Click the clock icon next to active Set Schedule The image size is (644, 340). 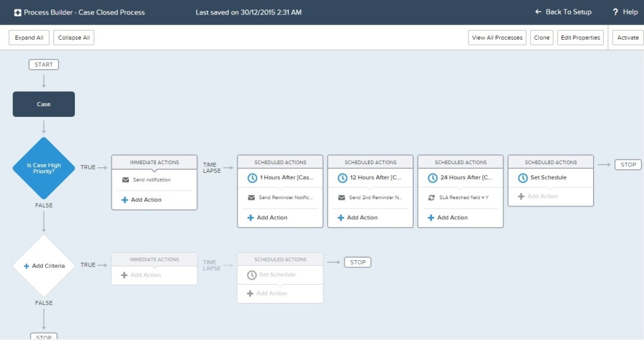[x=523, y=178]
